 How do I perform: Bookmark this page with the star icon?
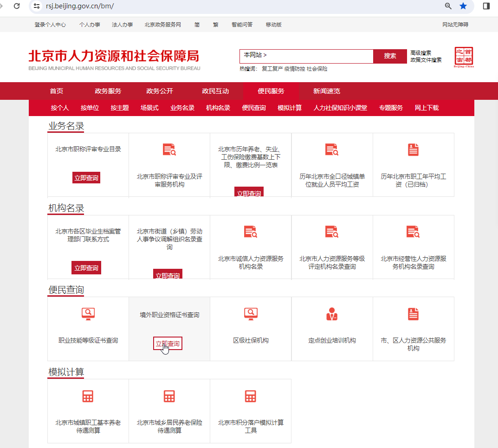pos(463,6)
